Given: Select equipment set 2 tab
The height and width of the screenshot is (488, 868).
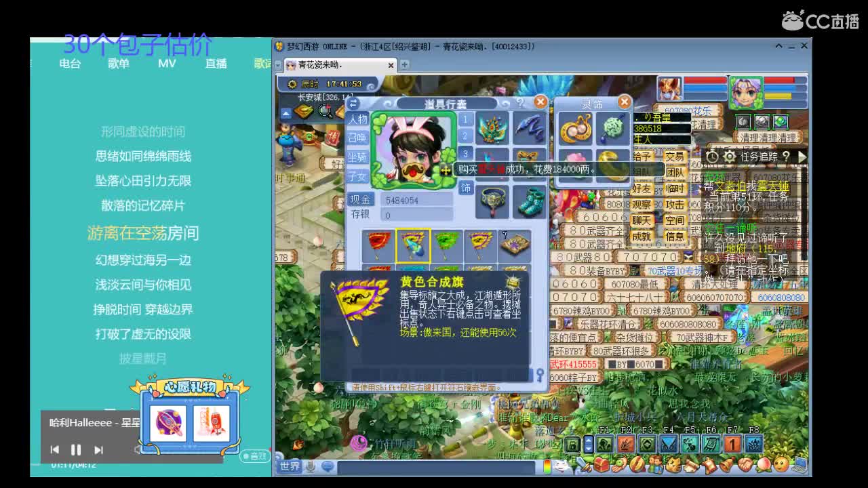Looking at the screenshot, I should coord(465,136).
